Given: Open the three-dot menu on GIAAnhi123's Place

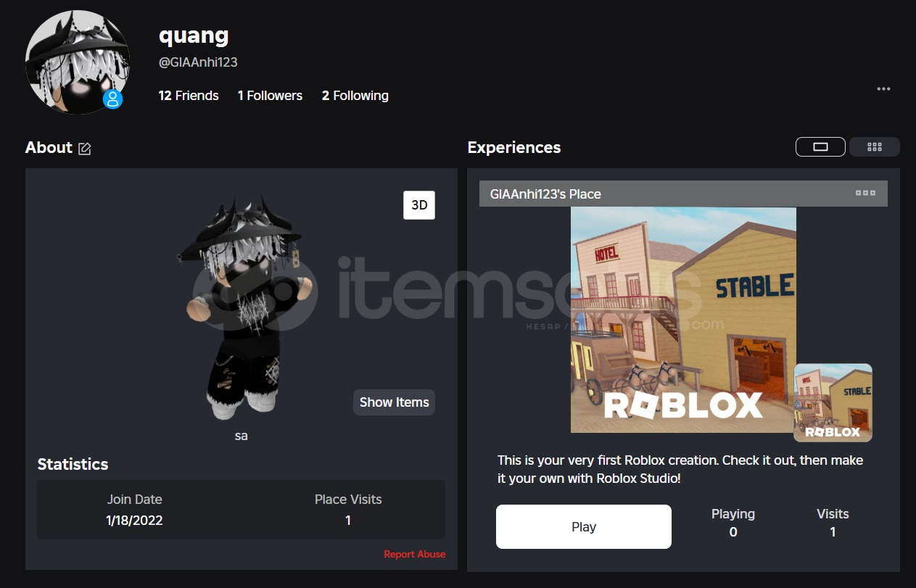Looking at the screenshot, I should point(865,194).
